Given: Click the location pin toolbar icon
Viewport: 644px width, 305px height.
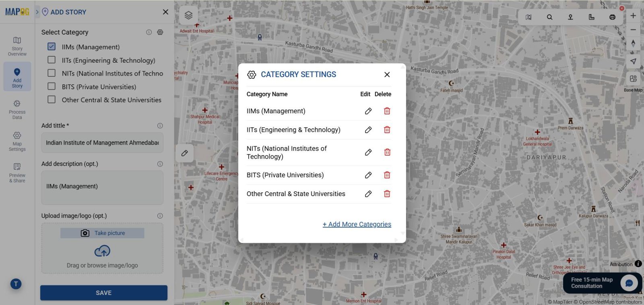Looking at the screenshot, I should [570, 17].
